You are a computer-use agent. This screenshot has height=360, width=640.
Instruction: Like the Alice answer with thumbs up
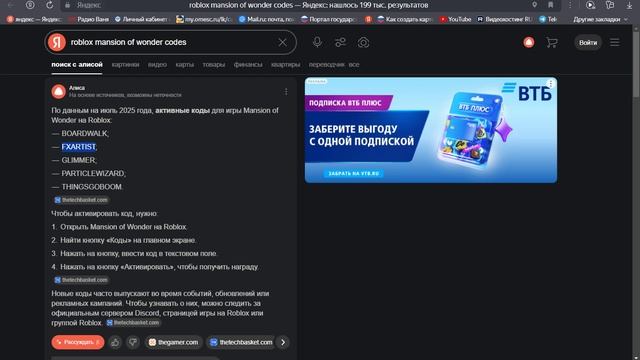click(115, 342)
